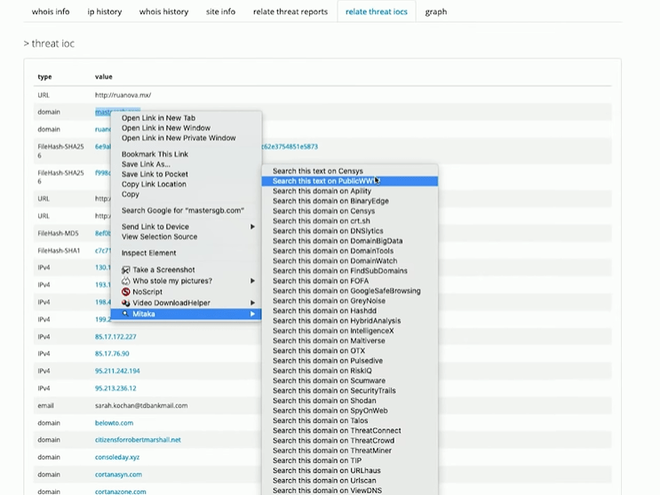Image resolution: width=660 pixels, height=495 pixels.
Task: Open the relate threat reports tab
Action: 290,12
